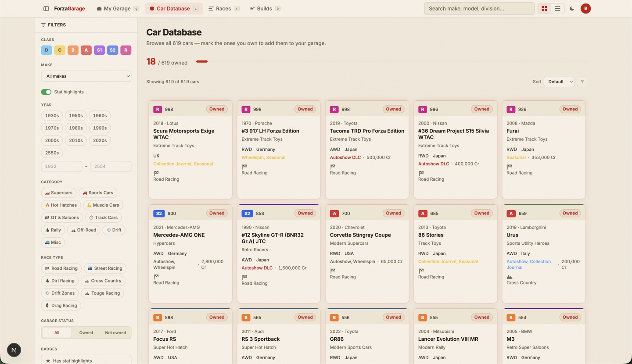Select All garage status

[57, 332]
